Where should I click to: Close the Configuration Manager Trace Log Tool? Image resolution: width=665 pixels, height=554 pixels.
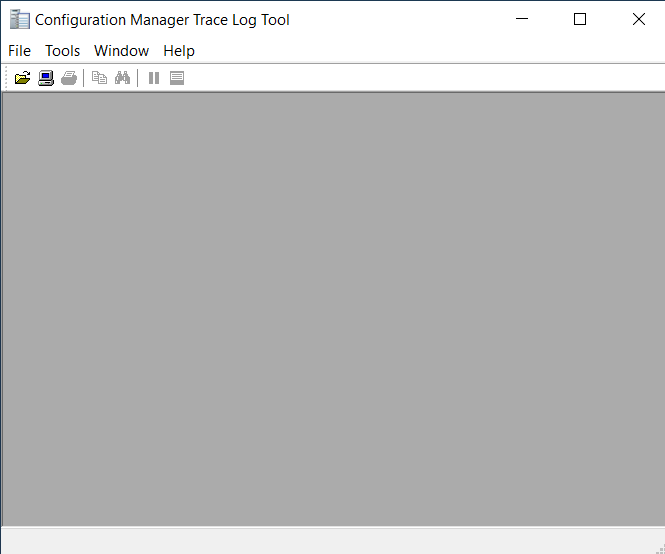[x=638, y=19]
